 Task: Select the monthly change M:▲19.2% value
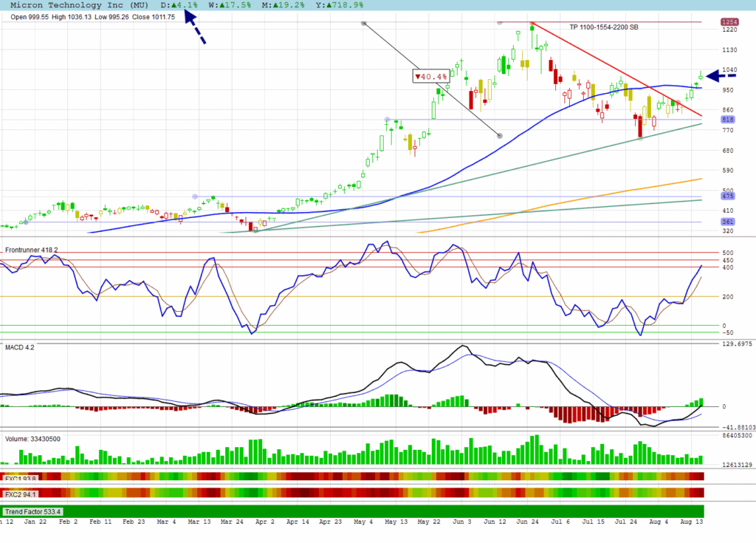pos(283,5)
